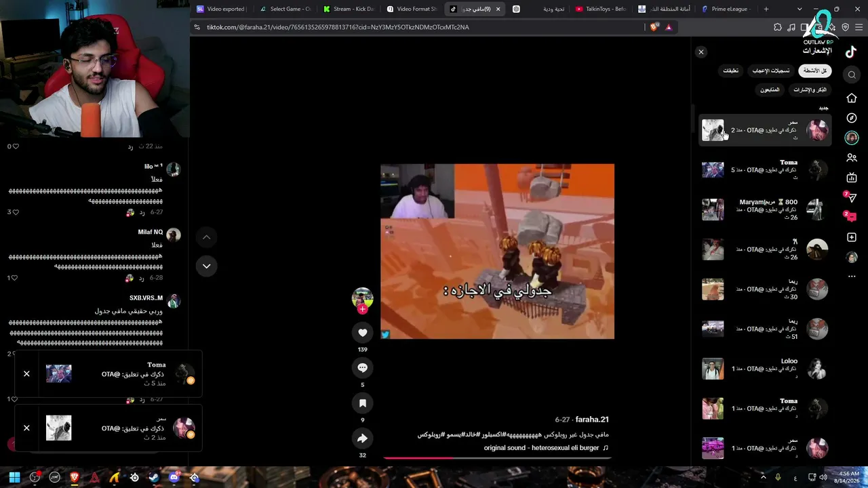Open the Windows Start menu
The image size is (868, 488).
tap(14, 477)
